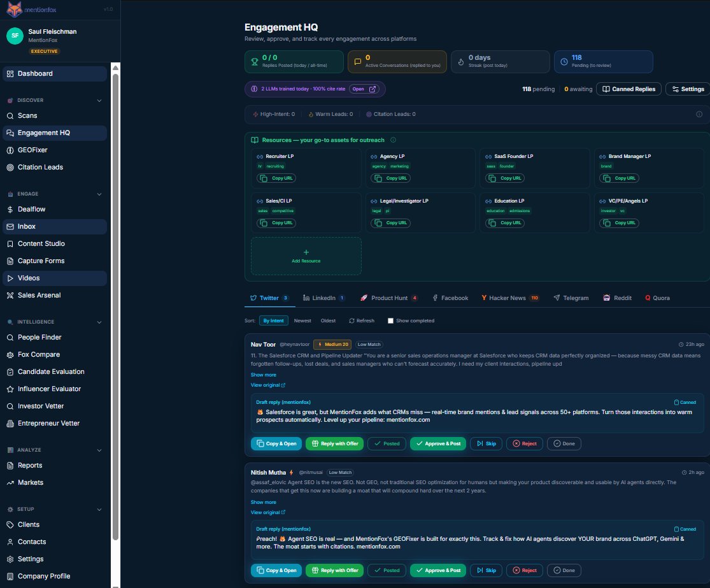710x588 pixels.
Task: Open View original link for Nav Toor
Action: point(267,385)
